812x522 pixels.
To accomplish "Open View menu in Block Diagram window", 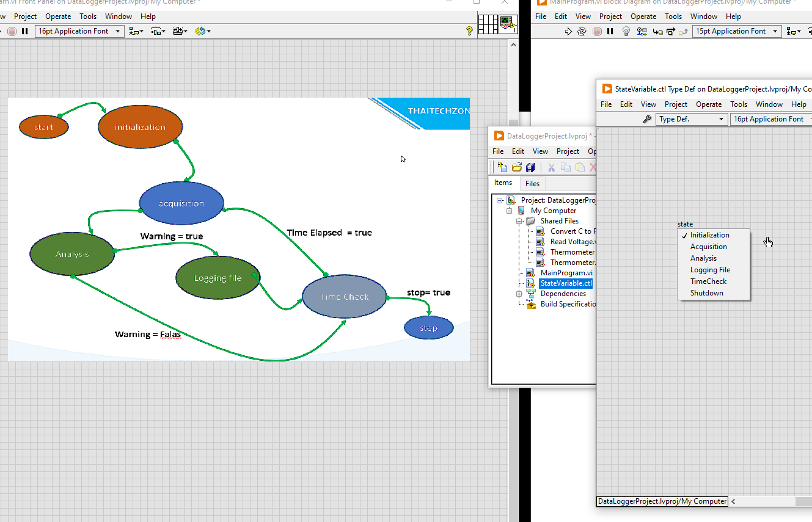I will [583, 16].
